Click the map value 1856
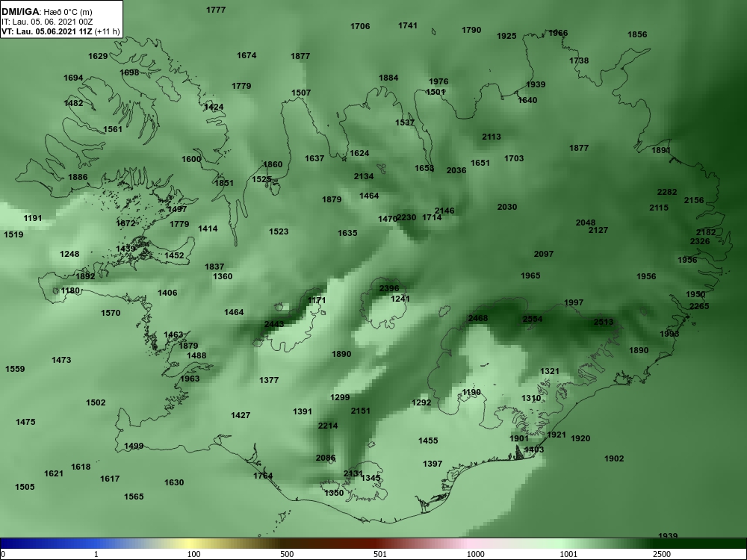747x560 pixels. tap(637, 34)
